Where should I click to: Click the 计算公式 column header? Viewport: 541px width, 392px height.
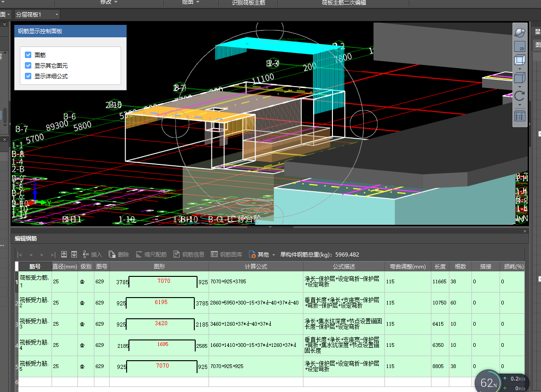256,266
